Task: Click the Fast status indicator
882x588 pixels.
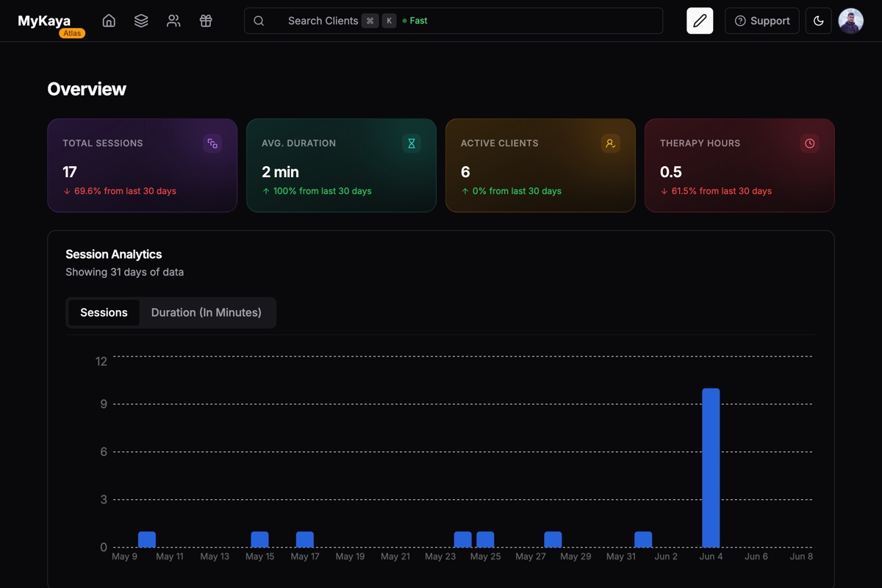Action: pyautogui.click(x=415, y=21)
